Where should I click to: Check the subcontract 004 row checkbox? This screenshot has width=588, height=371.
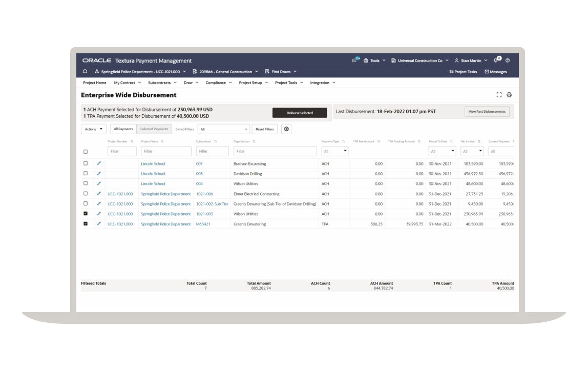[x=86, y=183]
